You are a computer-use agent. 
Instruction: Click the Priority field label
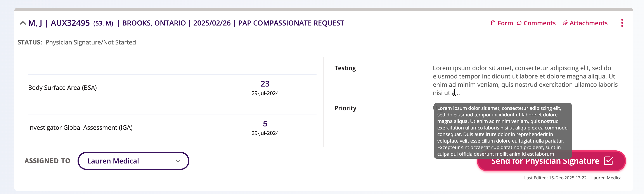point(345,108)
